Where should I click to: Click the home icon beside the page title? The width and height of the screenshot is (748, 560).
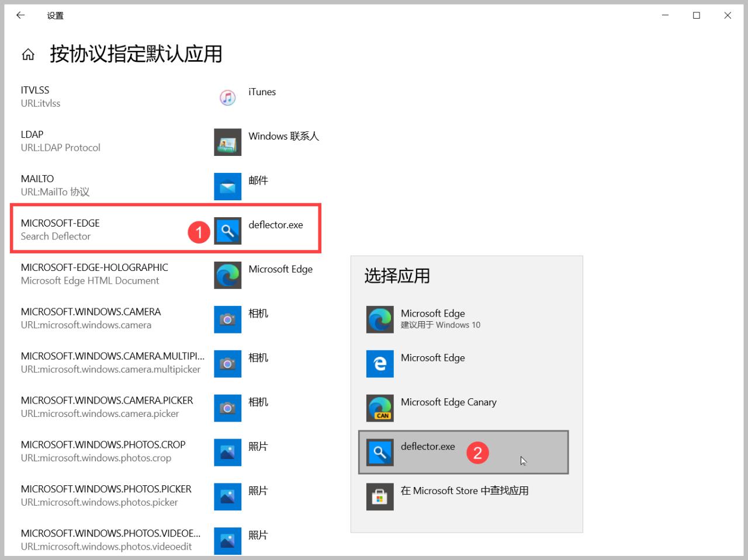tap(28, 54)
